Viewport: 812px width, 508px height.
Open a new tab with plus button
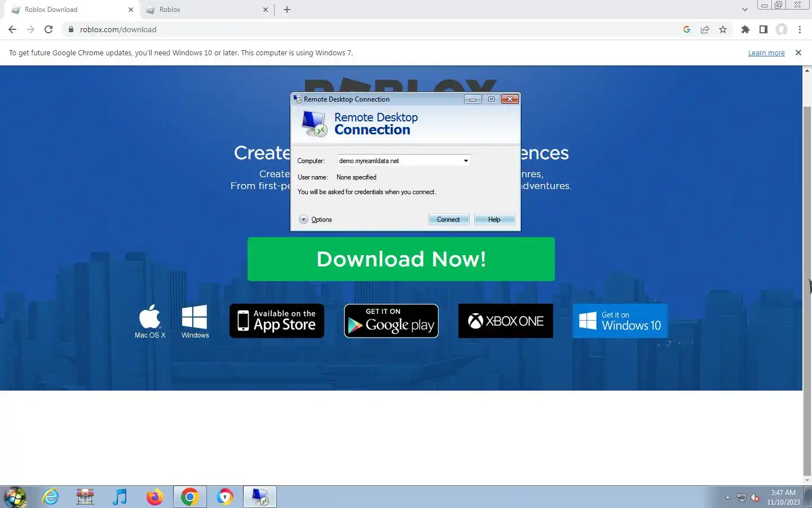pyautogui.click(x=287, y=10)
